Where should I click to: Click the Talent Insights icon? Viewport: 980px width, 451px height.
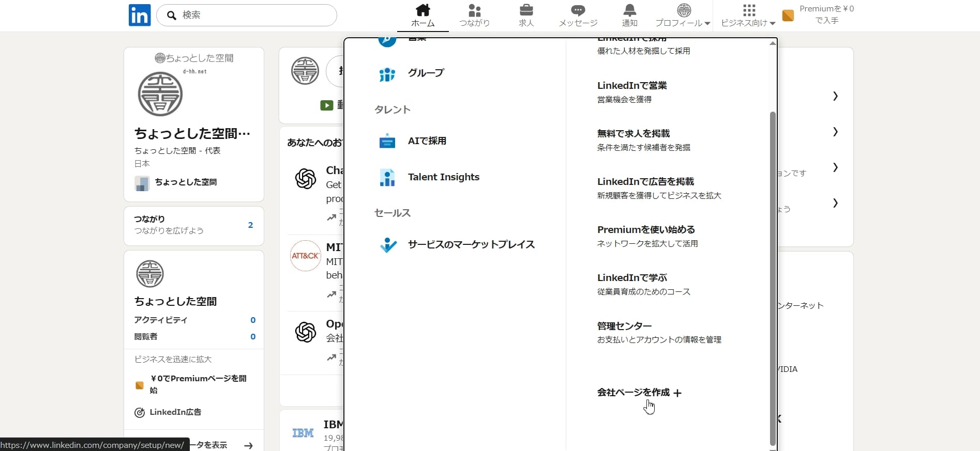click(x=387, y=177)
